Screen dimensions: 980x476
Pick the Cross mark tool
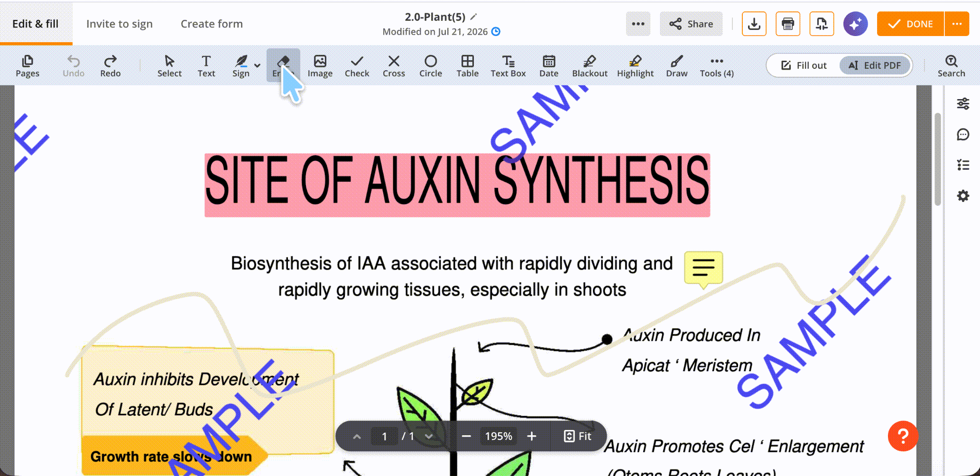pos(394,66)
